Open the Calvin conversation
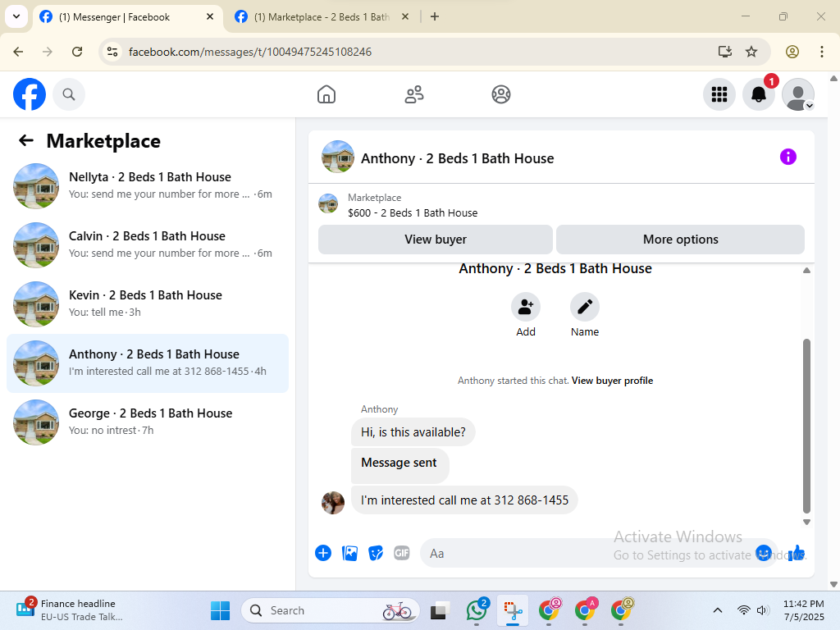 point(148,244)
